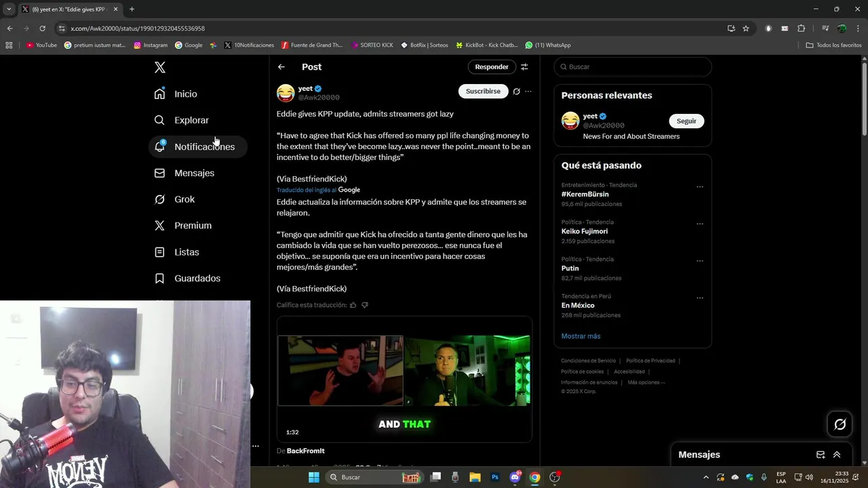
Task: Click the page vertical scrollbar
Action: [x=864, y=99]
